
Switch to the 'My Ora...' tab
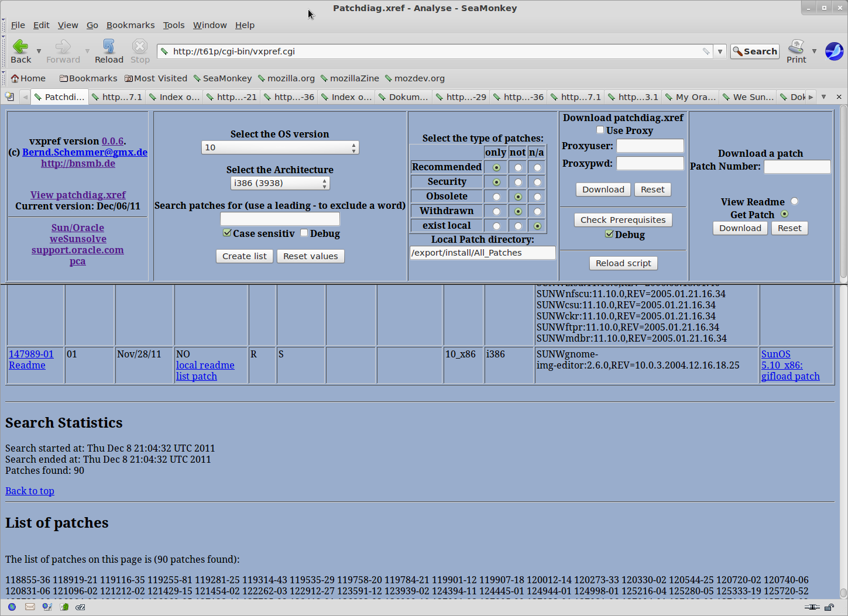click(690, 97)
